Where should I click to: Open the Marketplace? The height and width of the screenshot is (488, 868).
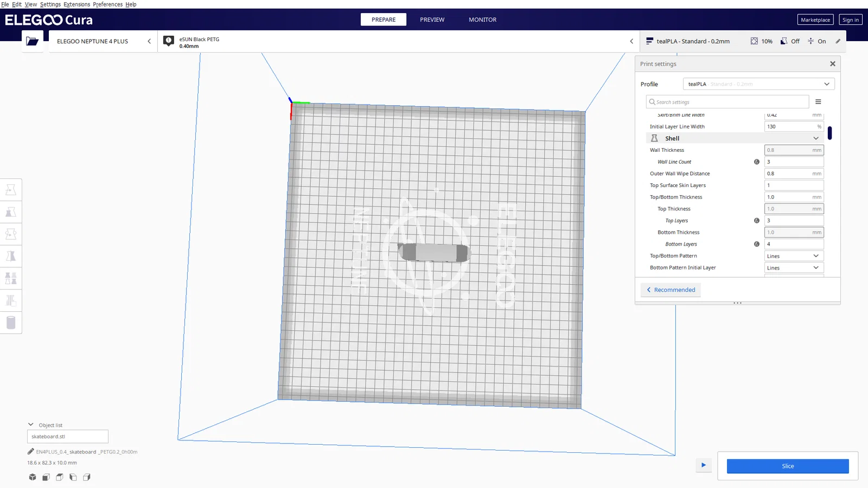tap(815, 20)
